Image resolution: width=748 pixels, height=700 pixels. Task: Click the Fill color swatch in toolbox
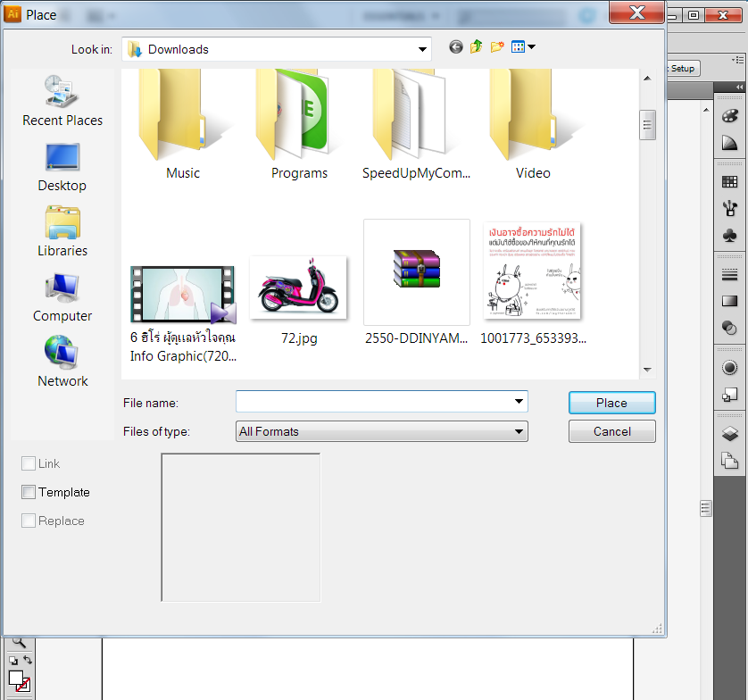[15, 678]
